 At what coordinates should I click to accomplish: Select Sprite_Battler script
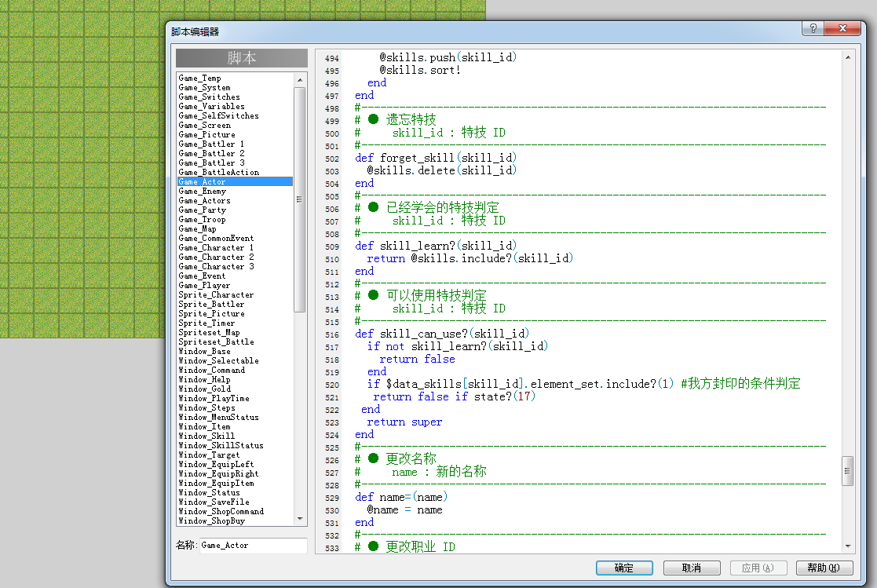(x=235, y=305)
